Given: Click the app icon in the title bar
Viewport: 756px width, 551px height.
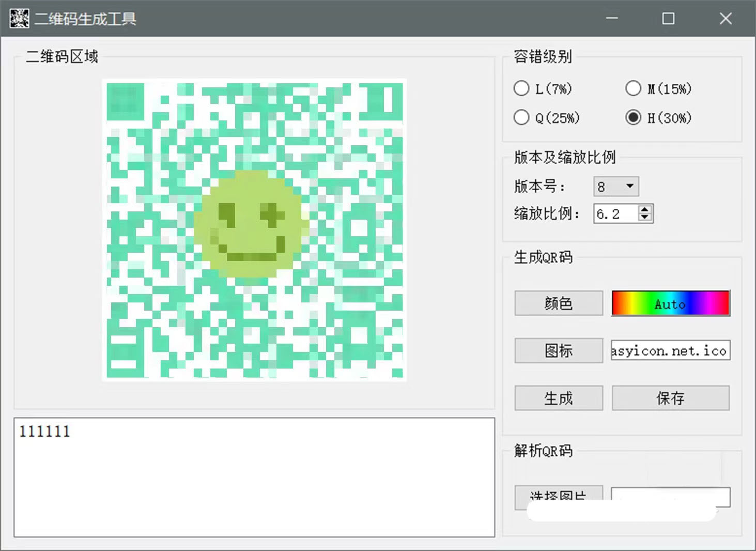Looking at the screenshot, I should tap(19, 19).
